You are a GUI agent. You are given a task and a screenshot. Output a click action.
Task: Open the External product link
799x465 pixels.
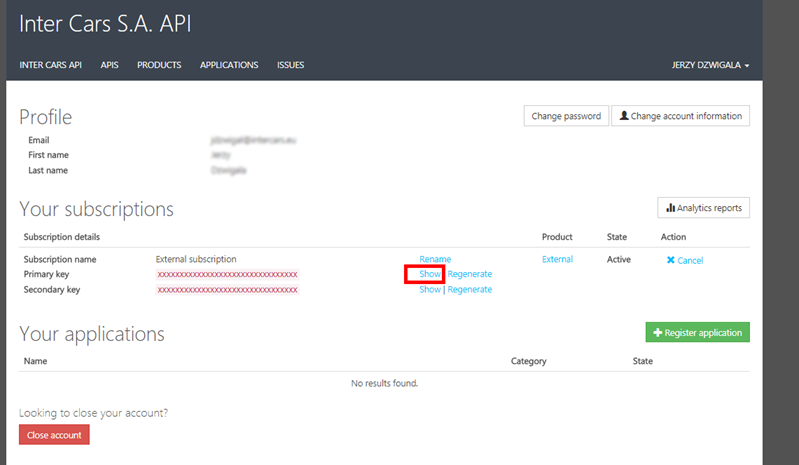coord(557,259)
